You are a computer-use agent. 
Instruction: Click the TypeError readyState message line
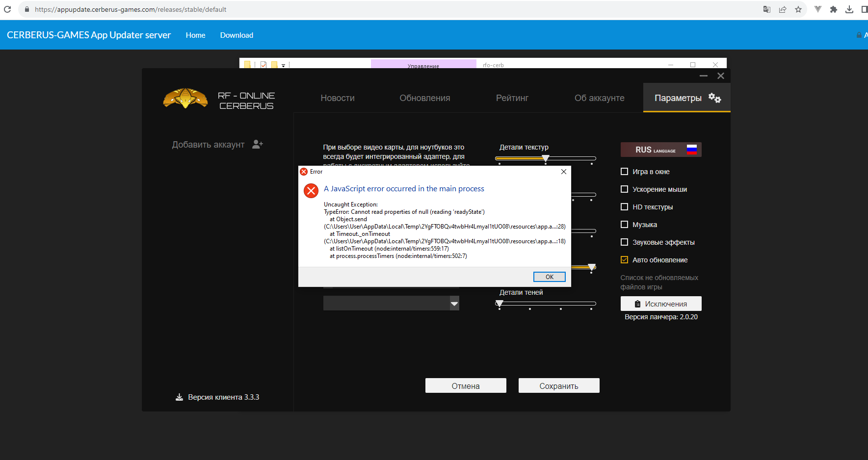click(404, 212)
